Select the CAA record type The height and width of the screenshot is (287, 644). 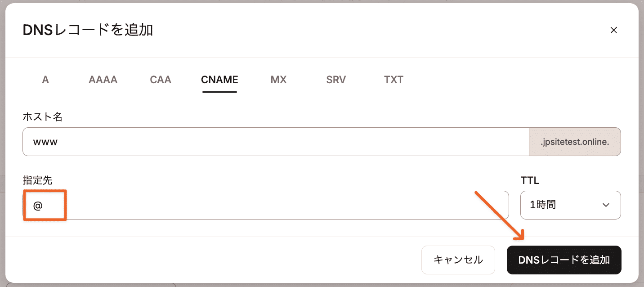(160, 80)
